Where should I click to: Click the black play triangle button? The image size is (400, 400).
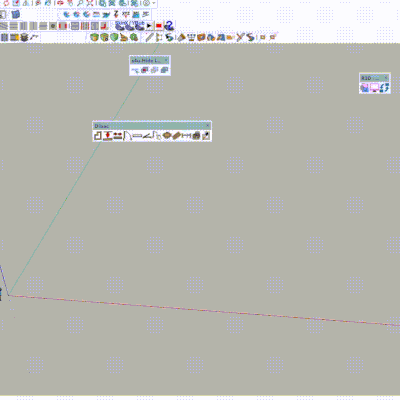[149, 26]
